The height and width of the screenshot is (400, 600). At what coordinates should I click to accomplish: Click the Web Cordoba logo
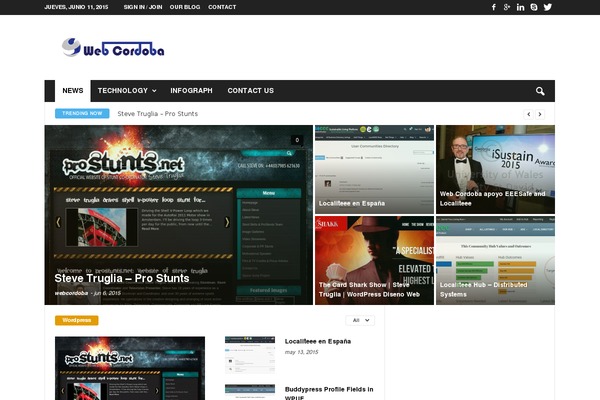(x=113, y=48)
